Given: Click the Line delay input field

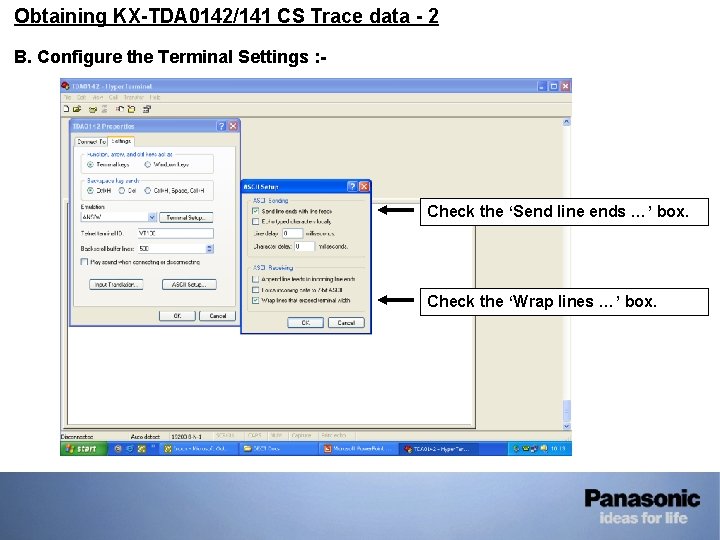Looking at the screenshot, I should [x=292, y=234].
